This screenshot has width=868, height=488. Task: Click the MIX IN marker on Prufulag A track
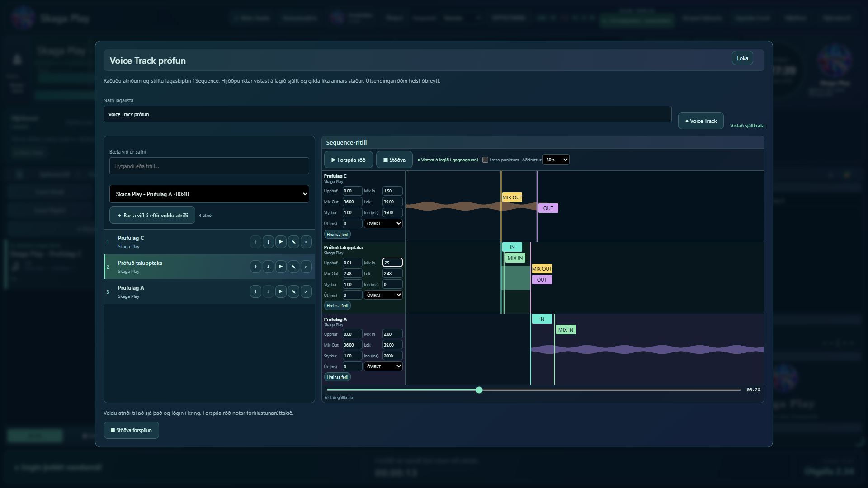pos(566,330)
